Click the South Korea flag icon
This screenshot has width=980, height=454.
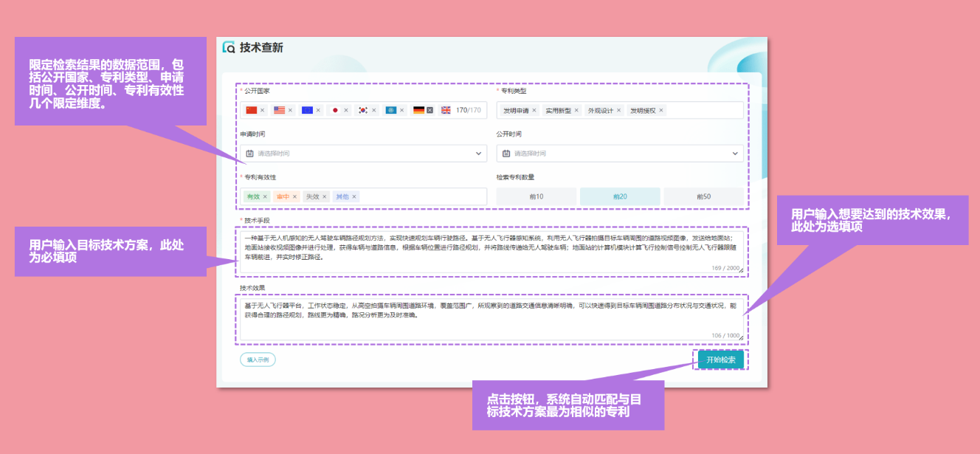(x=363, y=110)
